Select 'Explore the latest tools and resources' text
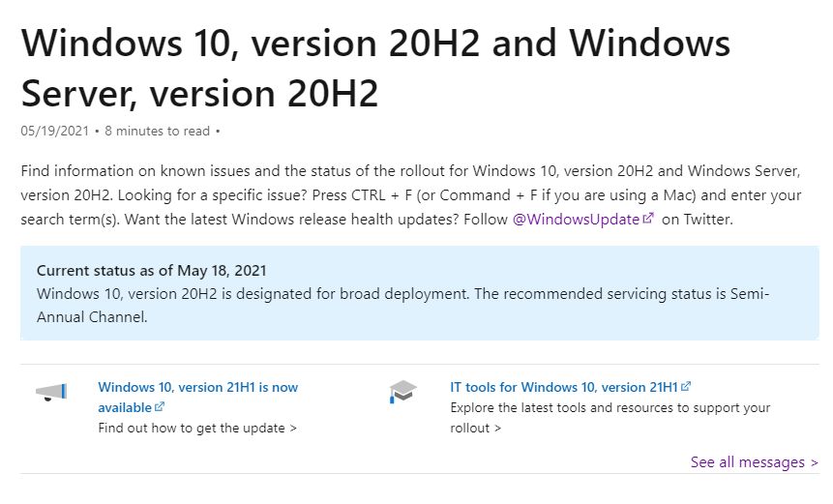This screenshot has width=833, height=504. point(610,408)
